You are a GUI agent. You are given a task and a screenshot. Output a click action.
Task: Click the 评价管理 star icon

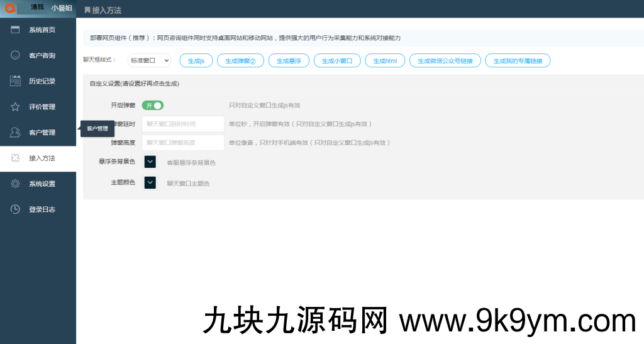coord(15,107)
